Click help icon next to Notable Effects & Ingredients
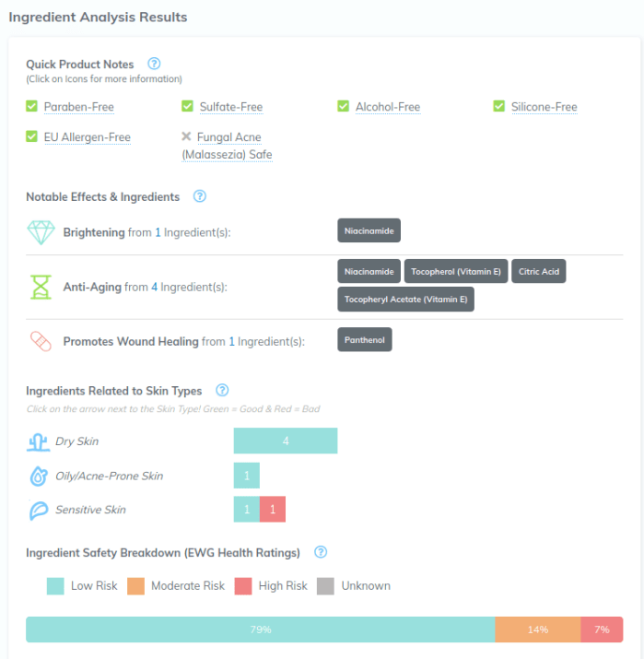The image size is (644, 659). pos(200,196)
